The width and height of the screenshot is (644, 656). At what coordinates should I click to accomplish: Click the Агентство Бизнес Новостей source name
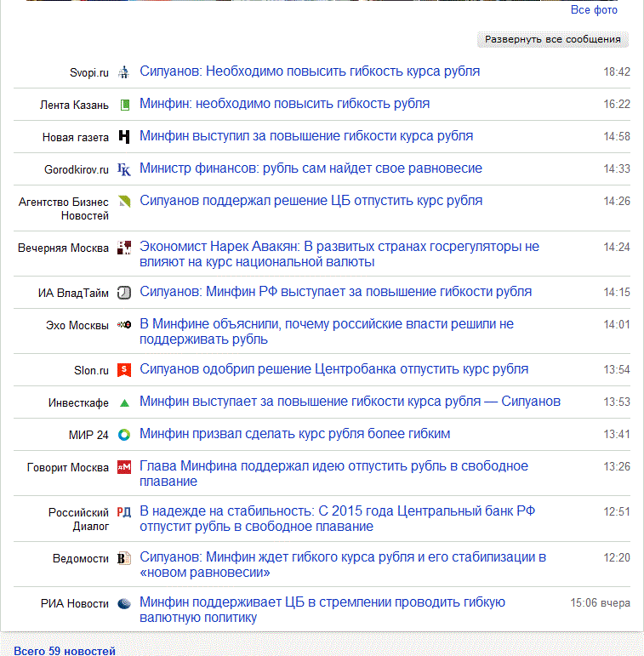64,208
